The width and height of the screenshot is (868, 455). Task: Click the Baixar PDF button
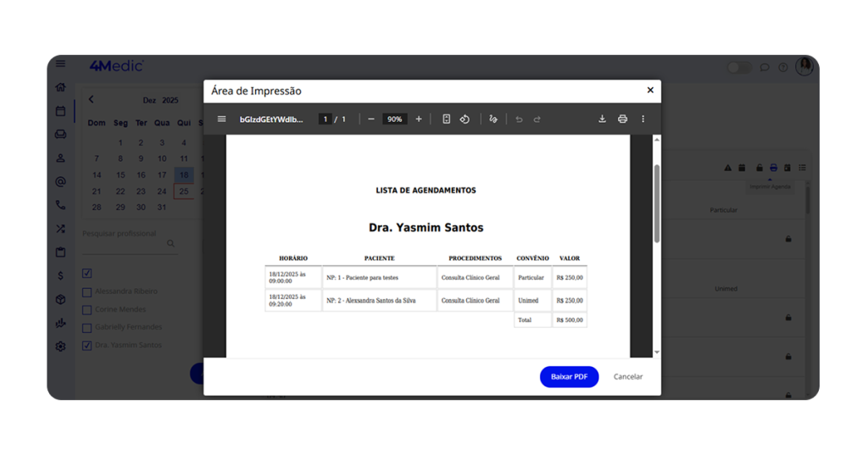pos(569,377)
